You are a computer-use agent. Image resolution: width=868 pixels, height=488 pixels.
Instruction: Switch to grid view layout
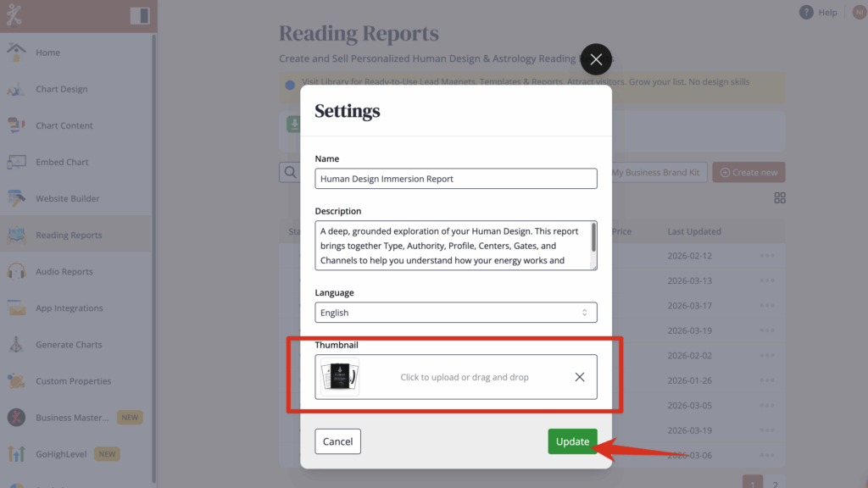(780, 197)
